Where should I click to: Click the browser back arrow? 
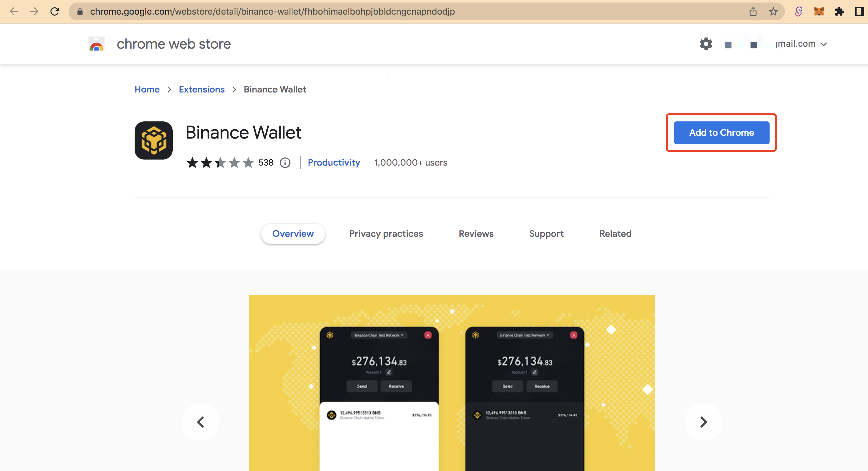(14, 11)
